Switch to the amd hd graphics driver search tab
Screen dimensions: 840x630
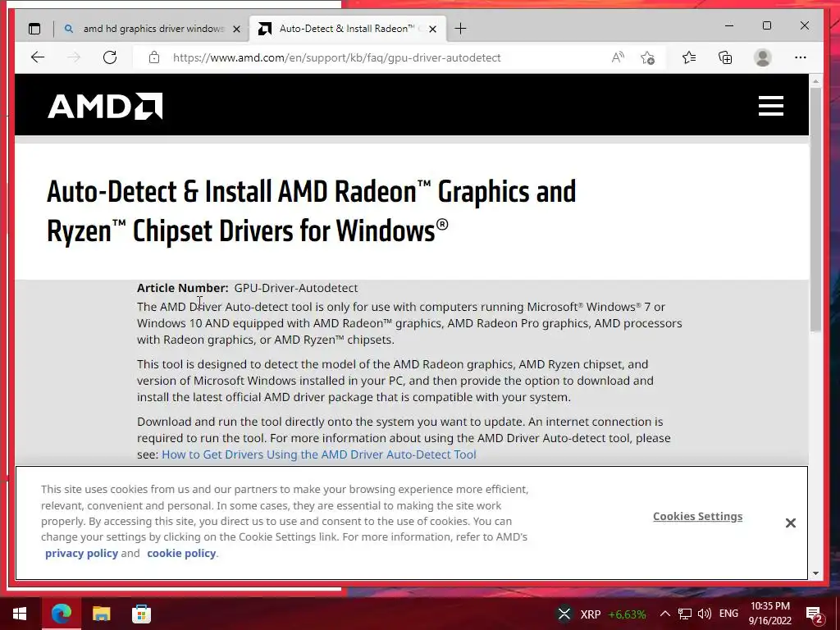point(153,29)
